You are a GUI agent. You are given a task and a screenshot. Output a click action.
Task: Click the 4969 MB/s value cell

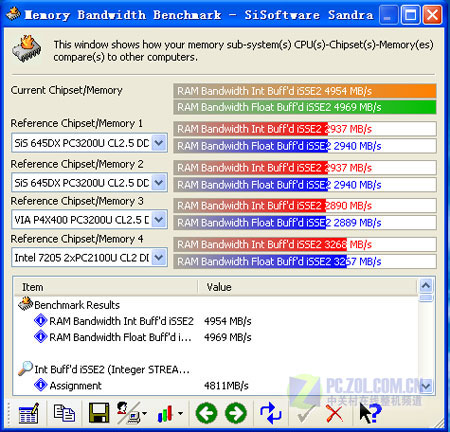click(228, 337)
